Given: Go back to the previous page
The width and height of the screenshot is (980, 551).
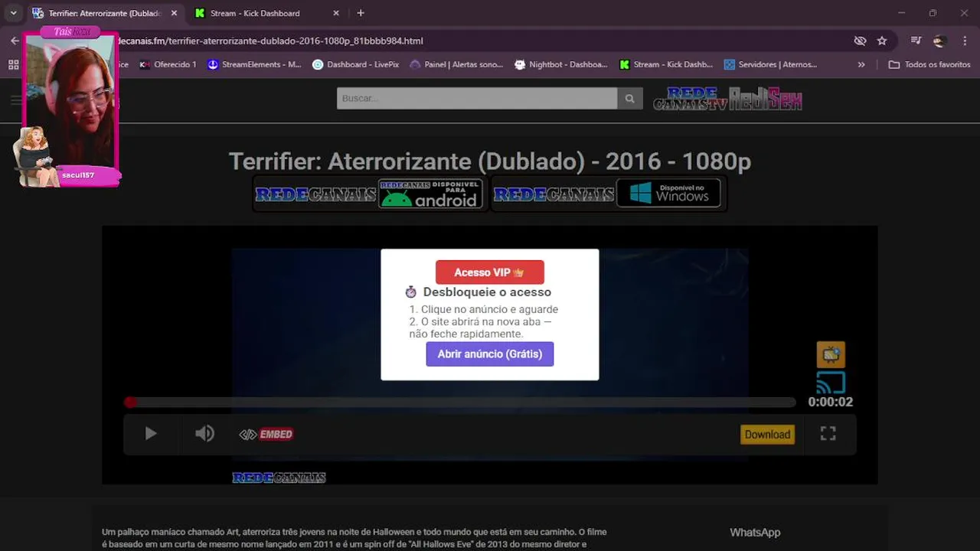Looking at the screenshot, I should click(x=15, y=41).
